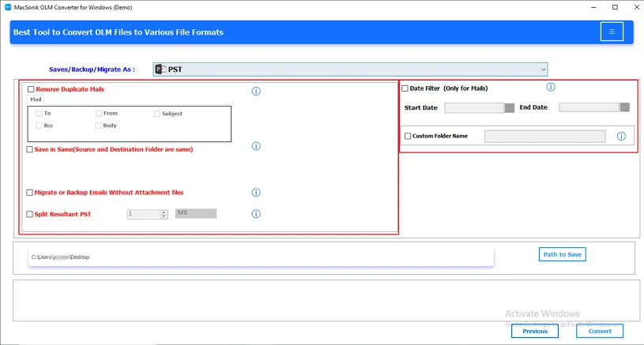Open the Saves/Backup/Migrate As PST dropdown
This screenshot has height=345, width=644.
point(350,69)
